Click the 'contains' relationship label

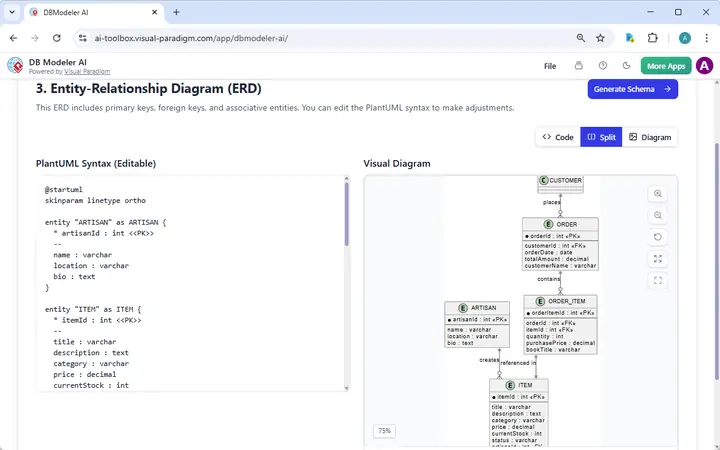coord(548,279)
